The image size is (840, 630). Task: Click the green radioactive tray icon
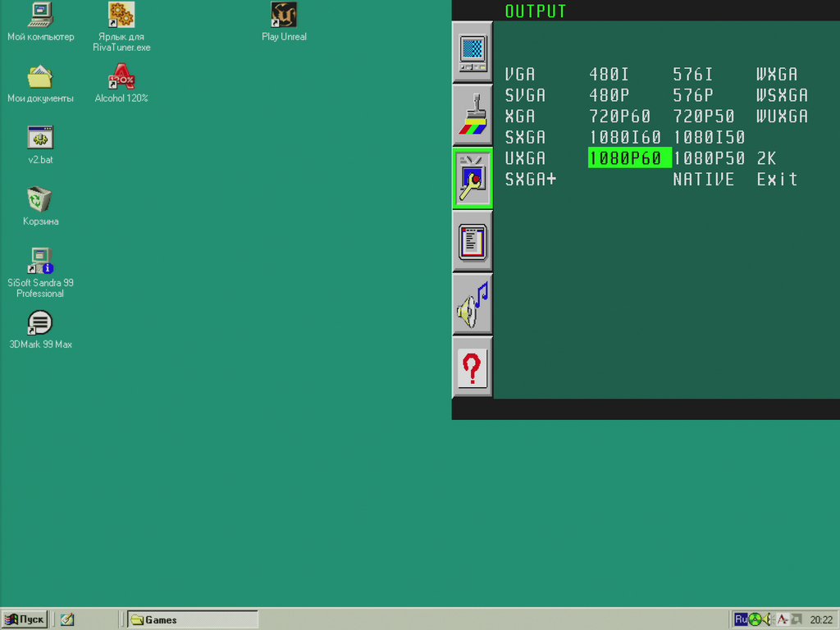755,620
